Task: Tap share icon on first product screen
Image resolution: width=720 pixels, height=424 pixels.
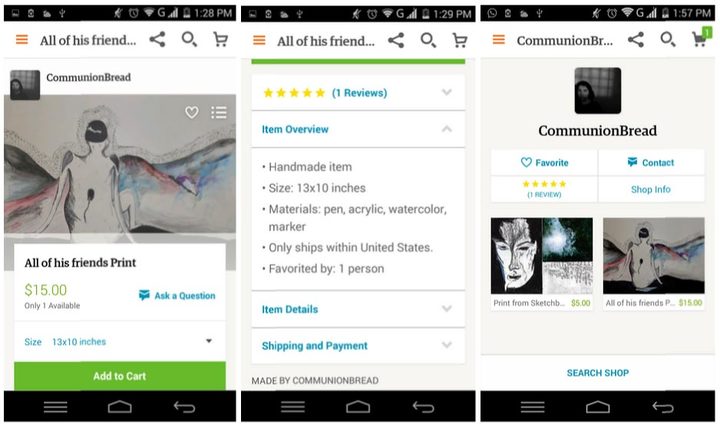Action: click(157, 40)
